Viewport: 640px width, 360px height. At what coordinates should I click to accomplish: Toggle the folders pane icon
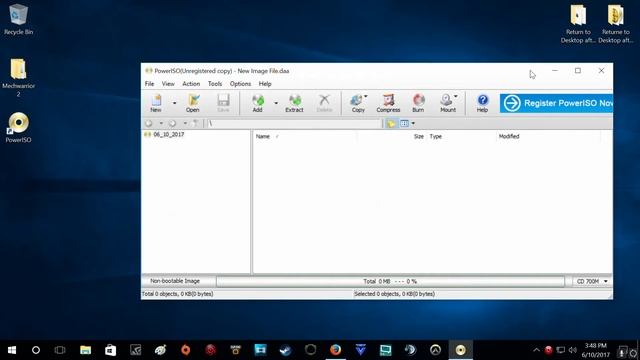point(391,123)
